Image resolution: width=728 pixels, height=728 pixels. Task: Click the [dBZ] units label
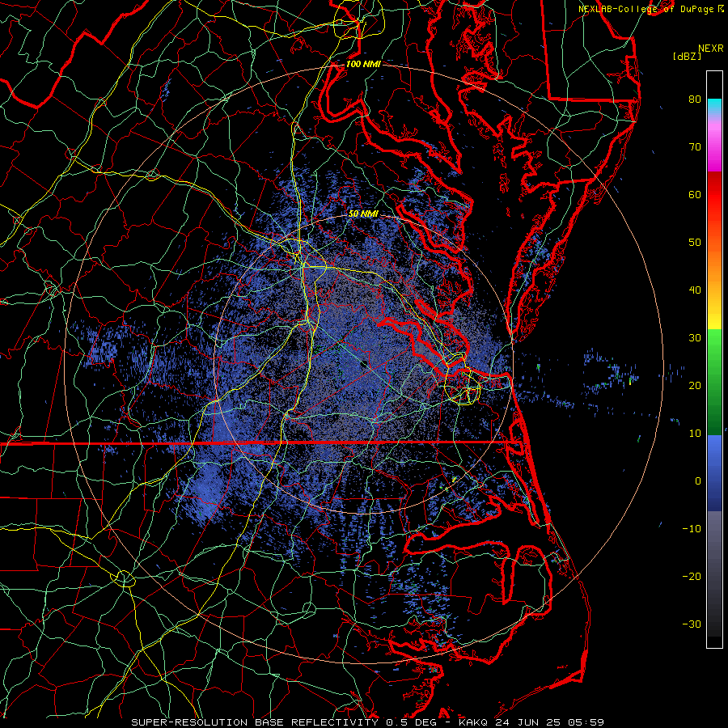[x=687, y=57]
